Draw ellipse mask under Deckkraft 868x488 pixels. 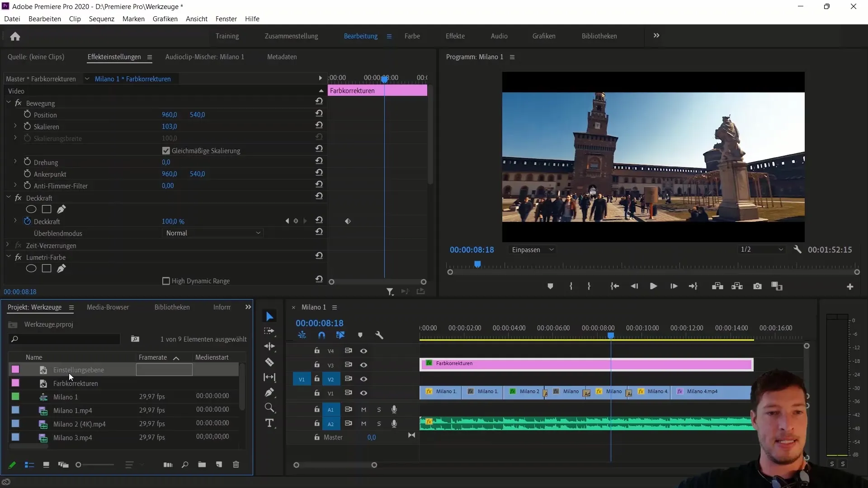31,209
